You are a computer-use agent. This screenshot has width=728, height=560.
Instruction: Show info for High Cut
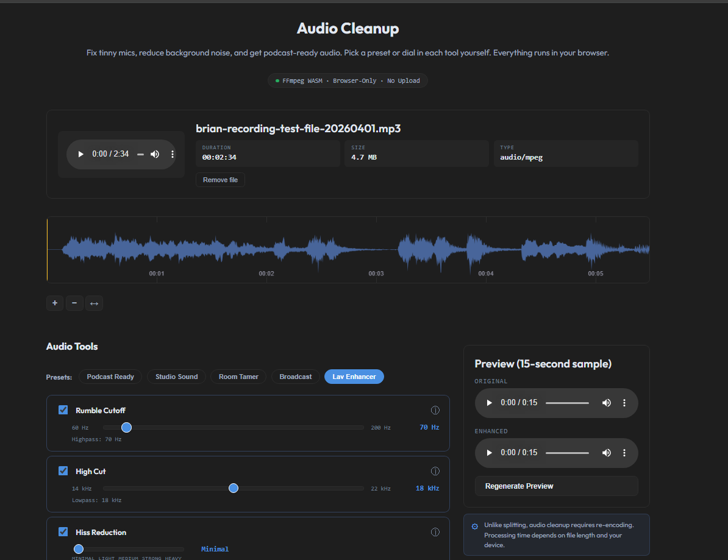tap(435, 472)
